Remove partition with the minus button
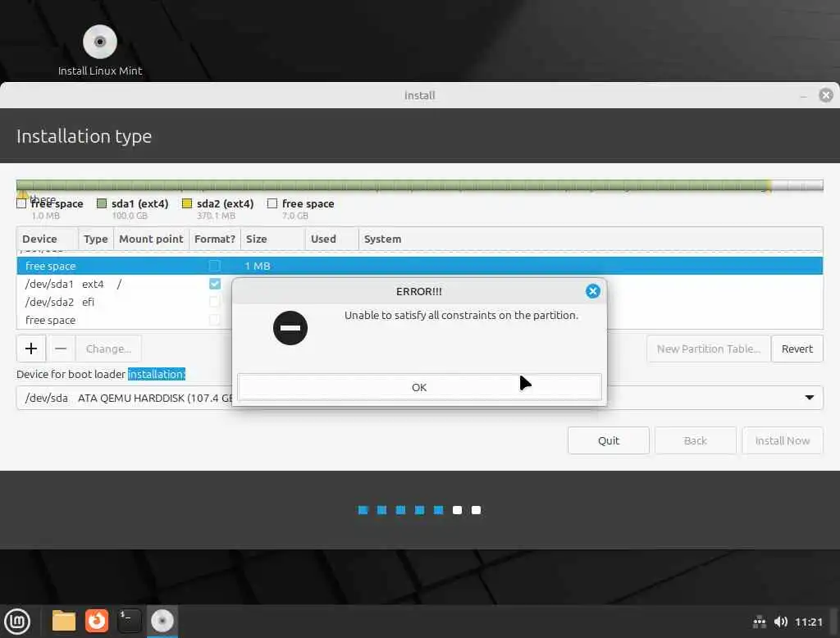 61,349
